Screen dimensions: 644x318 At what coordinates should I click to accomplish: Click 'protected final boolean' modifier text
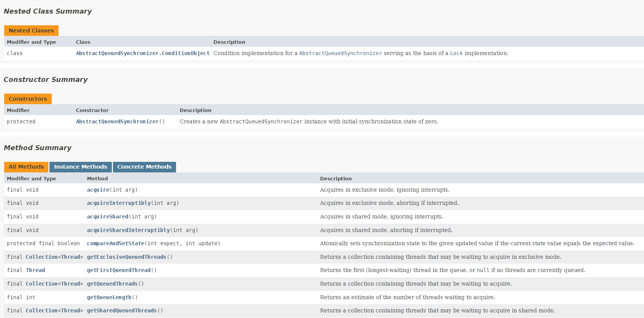pyautogui.click(x=43, y=243)
